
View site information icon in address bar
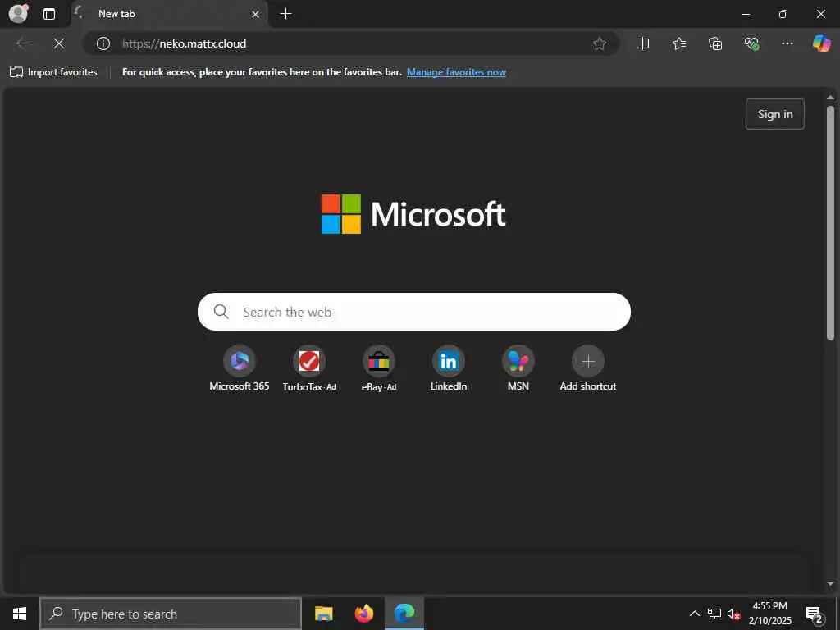click(x=103, y=43)
